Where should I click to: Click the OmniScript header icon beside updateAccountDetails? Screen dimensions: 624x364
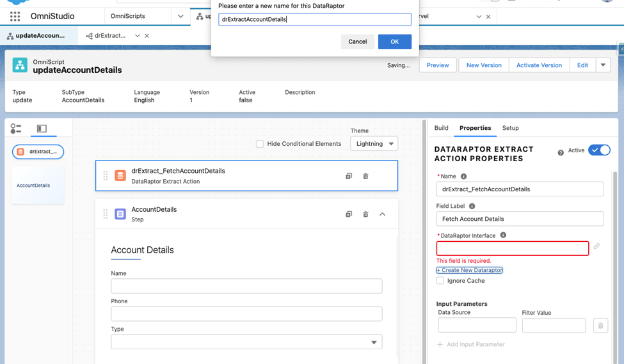click(x=20, y=65)
